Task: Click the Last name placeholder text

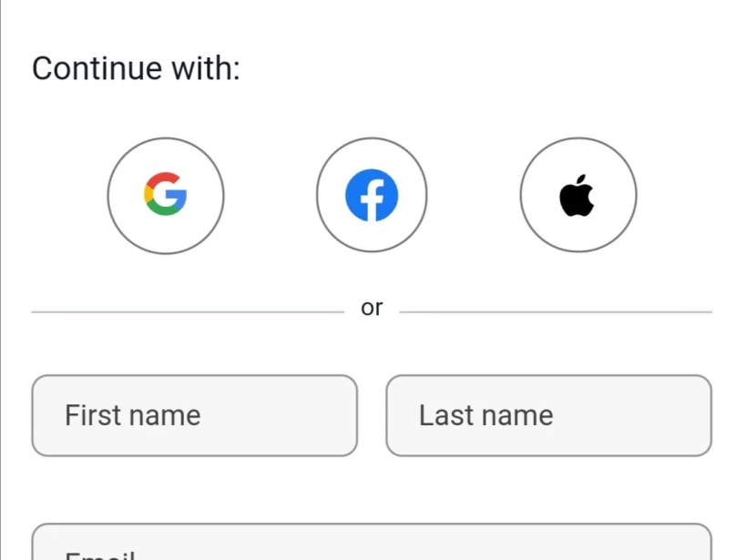Action: click(486, 415)
